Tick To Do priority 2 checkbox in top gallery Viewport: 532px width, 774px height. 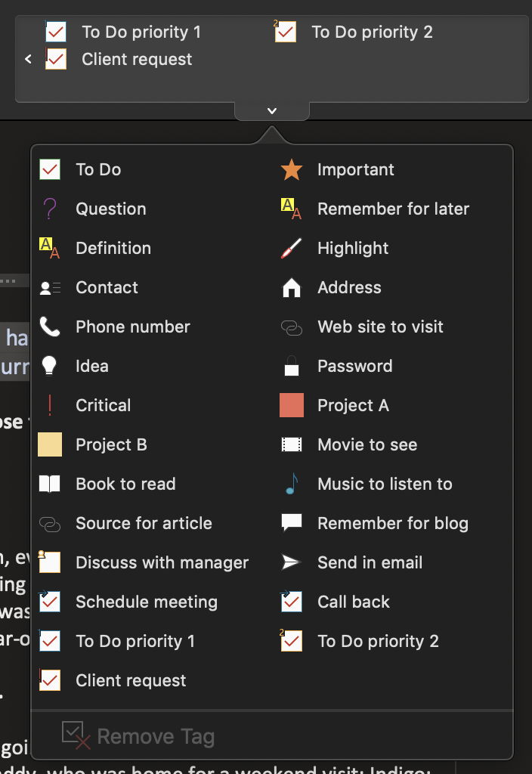285,32
